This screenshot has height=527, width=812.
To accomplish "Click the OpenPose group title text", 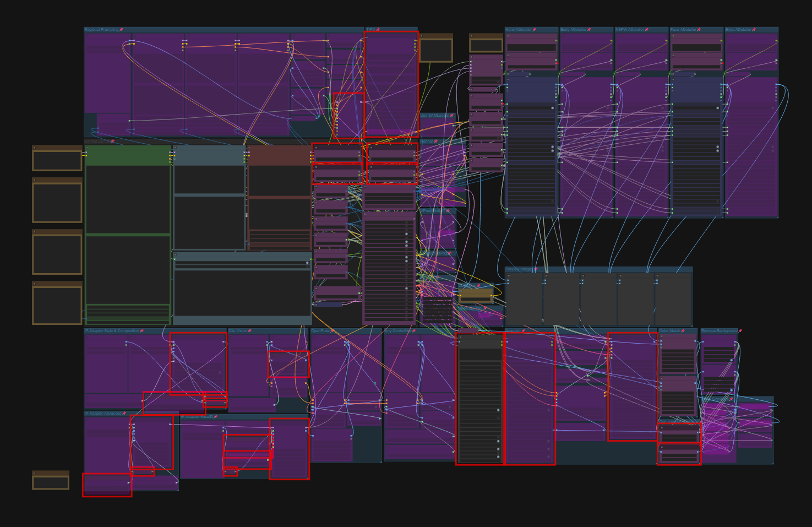I will click(x=321, y=331).
